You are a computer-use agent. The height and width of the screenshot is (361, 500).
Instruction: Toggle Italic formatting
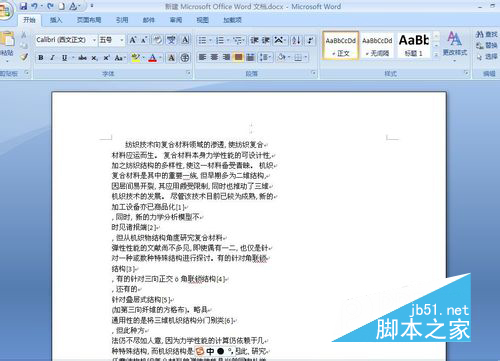(x=52, y=58)
